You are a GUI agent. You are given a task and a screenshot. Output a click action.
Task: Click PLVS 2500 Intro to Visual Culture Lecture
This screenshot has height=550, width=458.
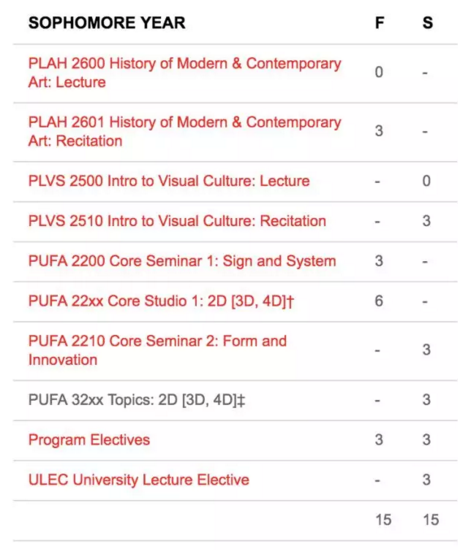point(169,181)
